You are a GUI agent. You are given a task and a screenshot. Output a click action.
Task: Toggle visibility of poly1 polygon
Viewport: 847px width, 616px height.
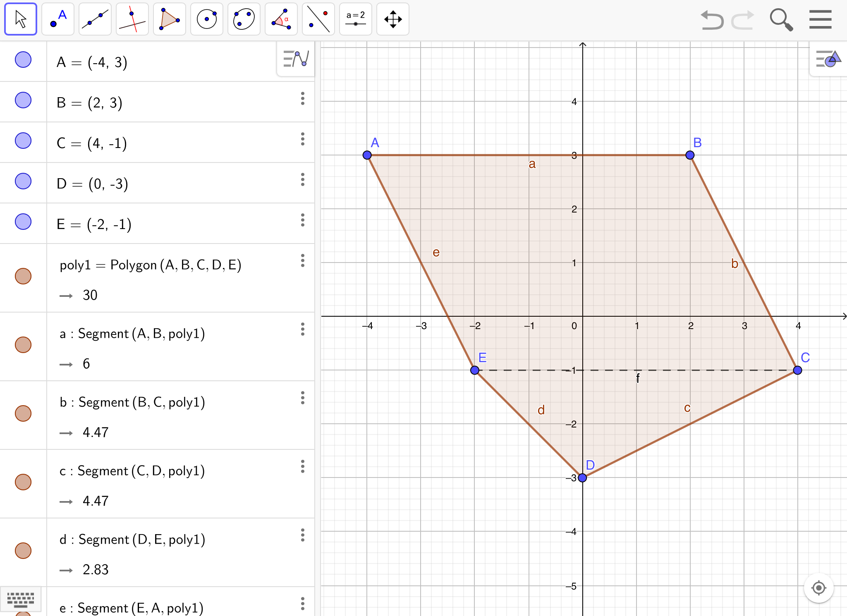[23, 276]
